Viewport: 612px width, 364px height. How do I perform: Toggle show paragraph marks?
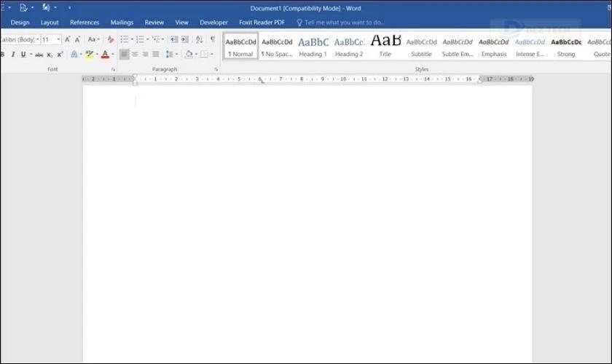point(213,39)
